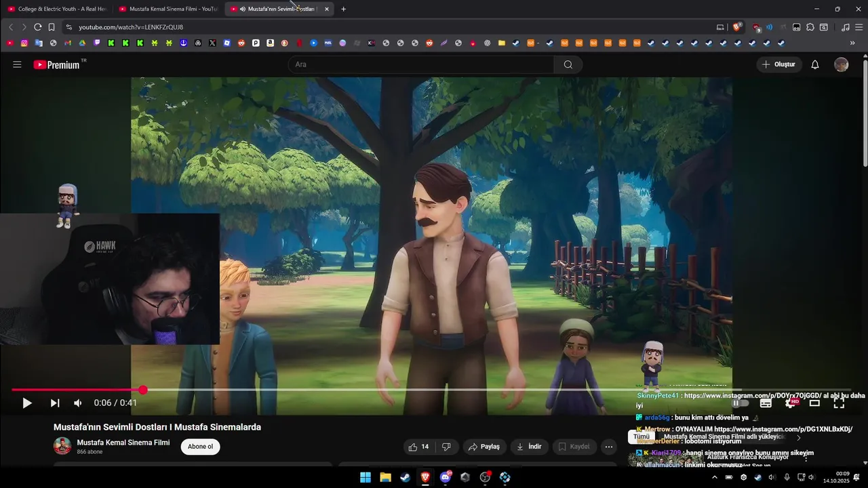Open the yellow folder bookmark
Image resolution: width=868 pixels, height=488 pixels.
point(502,43)
